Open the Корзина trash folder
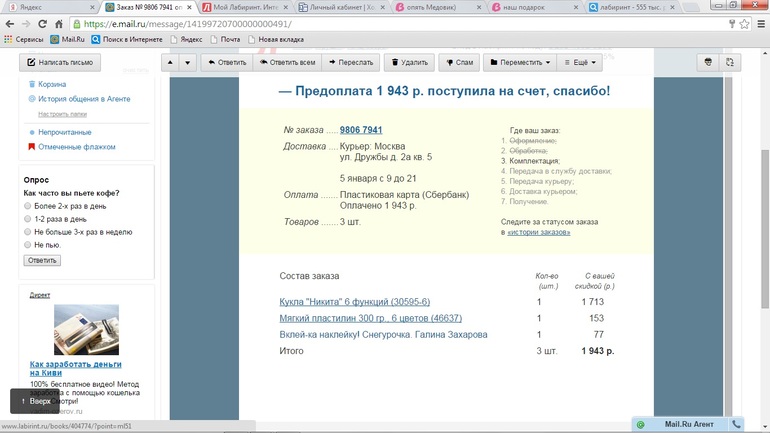The height and width of the screenshot is (433, 770). [52, 85]
